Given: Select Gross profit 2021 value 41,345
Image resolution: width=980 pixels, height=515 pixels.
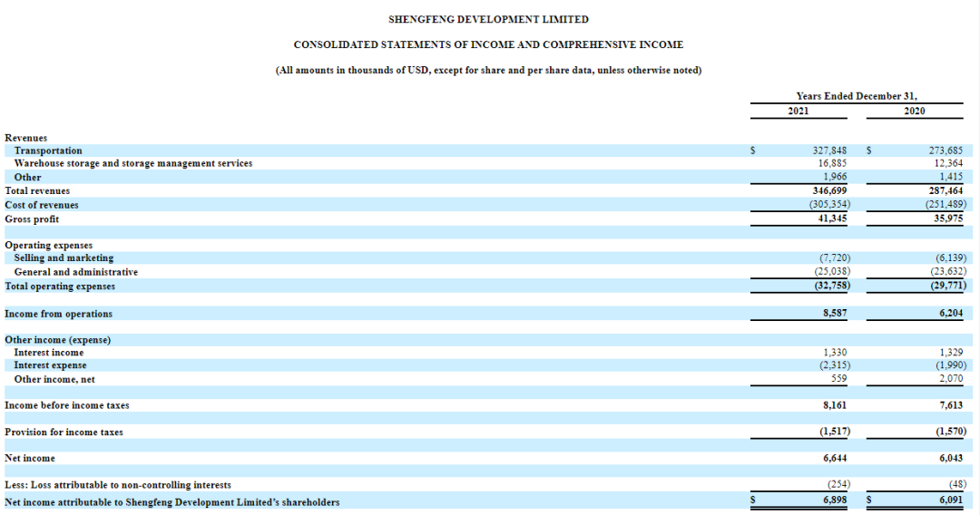Looking at the screenshot, I should 832,219.
